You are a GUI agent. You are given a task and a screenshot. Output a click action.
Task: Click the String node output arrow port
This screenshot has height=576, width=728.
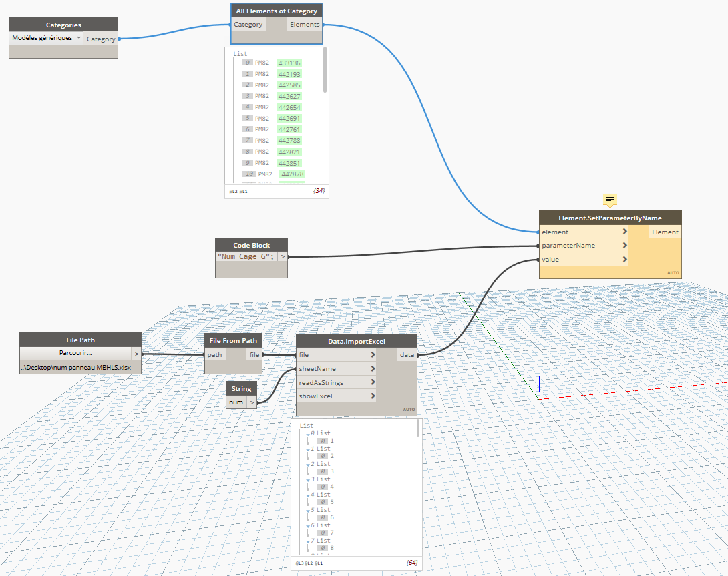[252, 402]
